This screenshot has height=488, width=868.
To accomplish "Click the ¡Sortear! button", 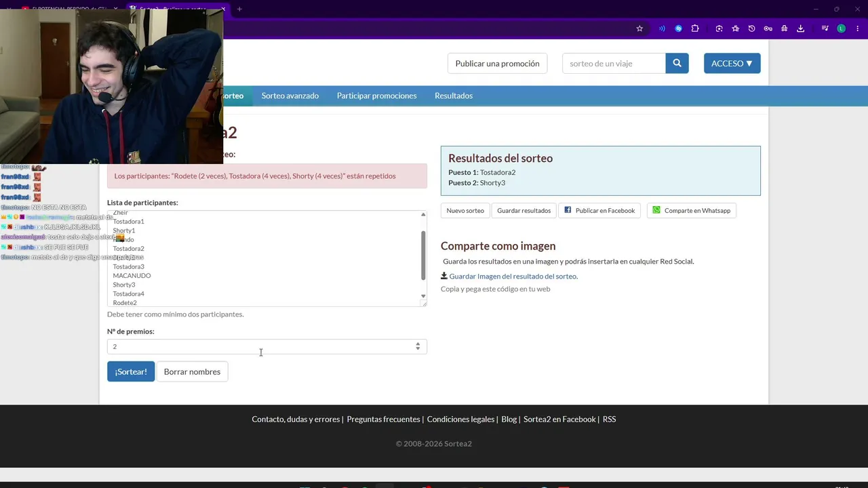I will (131, 371).
